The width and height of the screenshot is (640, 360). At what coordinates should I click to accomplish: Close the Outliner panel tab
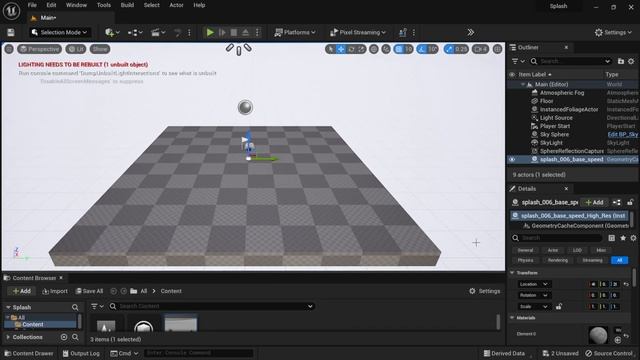(x=566, y=47)
